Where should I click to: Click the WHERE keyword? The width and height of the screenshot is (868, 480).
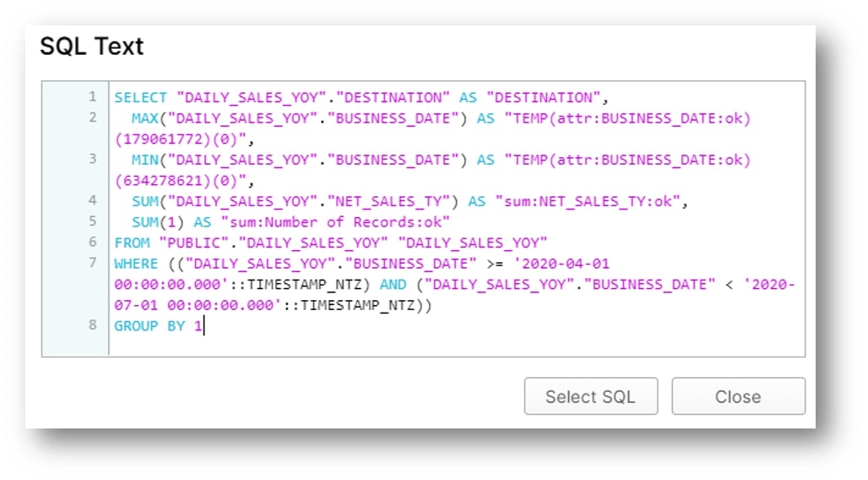click(x=136, y=264)
